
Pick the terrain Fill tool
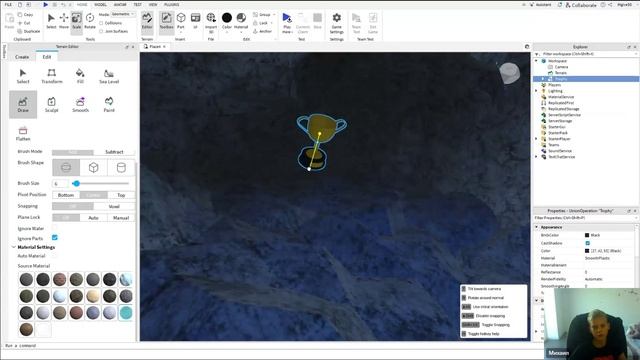tap(80, 76)
